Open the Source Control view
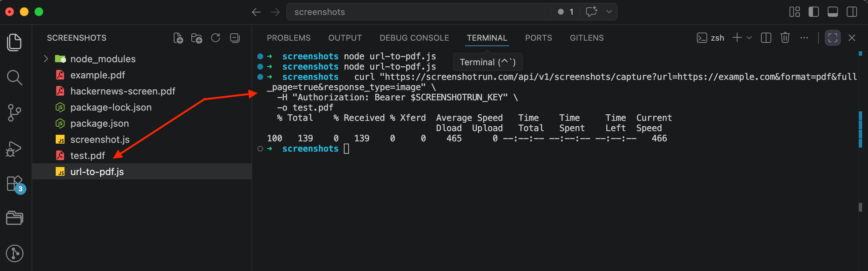Viewport: 868px width, 271px height. coord(14,113)
